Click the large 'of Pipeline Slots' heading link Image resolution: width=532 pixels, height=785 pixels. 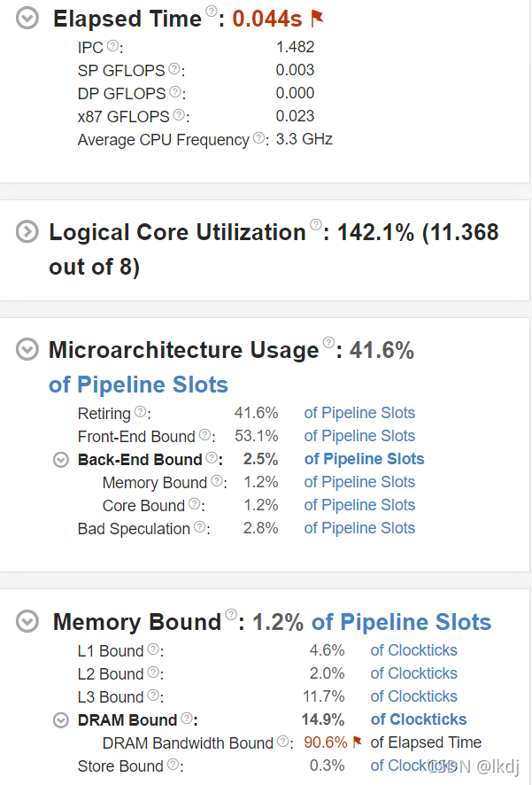[x=138, y=385]
